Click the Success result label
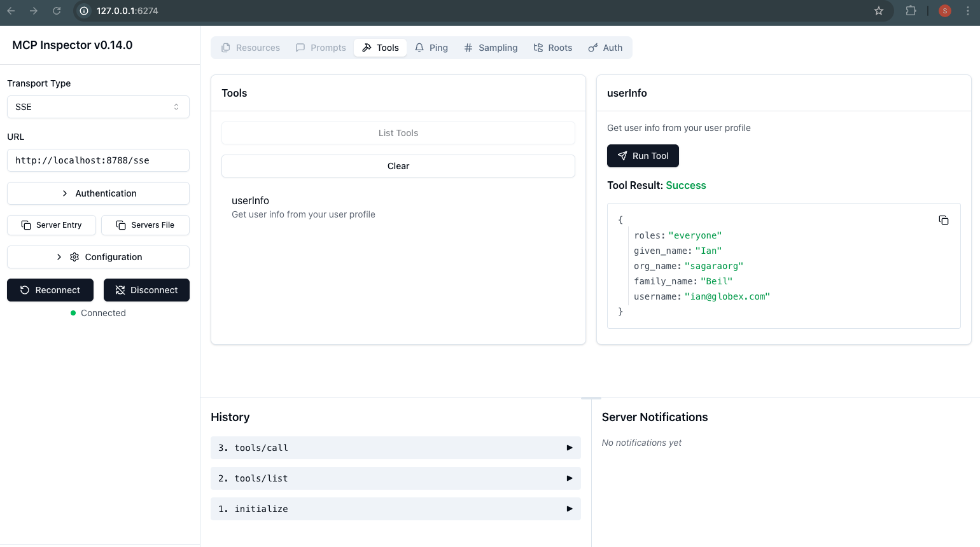 (686, 185)
